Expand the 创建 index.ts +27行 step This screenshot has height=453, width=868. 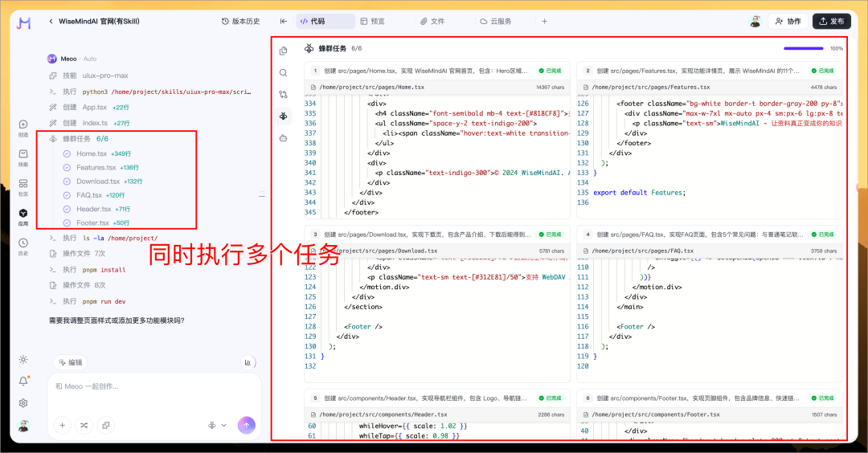pos(88,123)
